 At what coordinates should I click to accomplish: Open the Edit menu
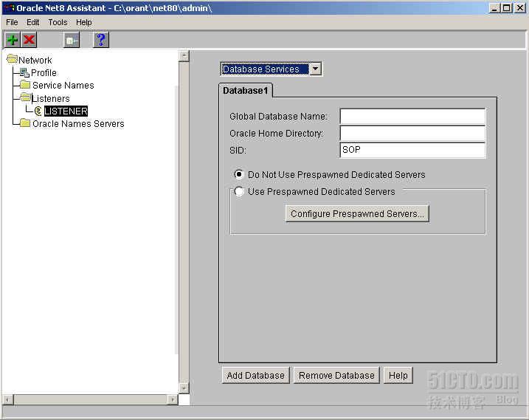coord(32,22)
